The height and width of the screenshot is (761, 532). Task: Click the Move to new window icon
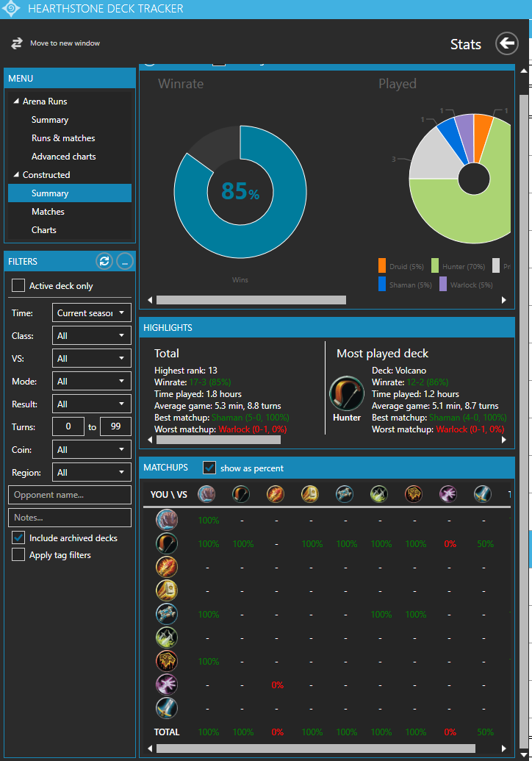[x=17, y=43]
